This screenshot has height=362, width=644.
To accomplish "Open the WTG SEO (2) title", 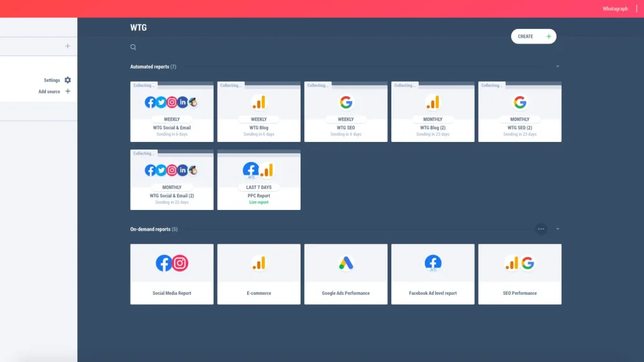I will (520, 128).
